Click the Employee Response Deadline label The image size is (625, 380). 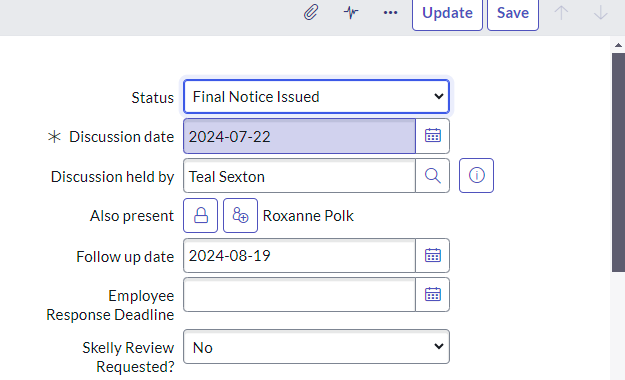pos(110,305)
